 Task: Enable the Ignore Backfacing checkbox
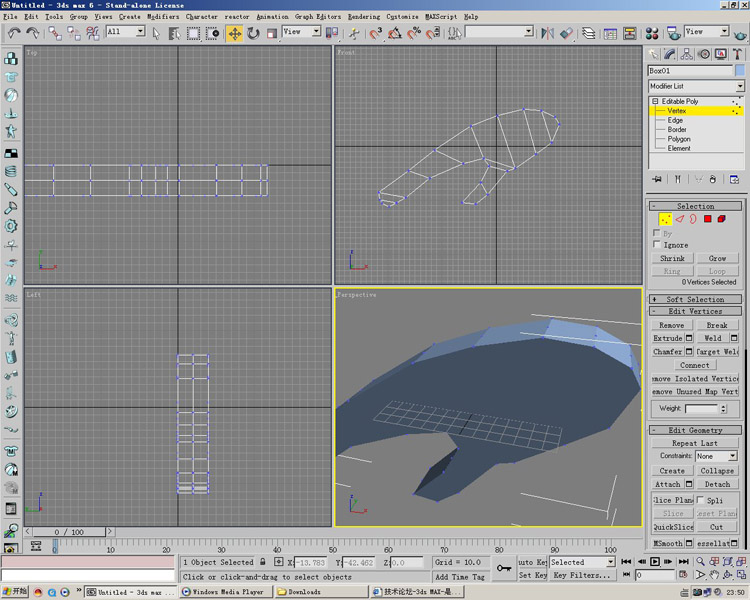coord(657,244)
